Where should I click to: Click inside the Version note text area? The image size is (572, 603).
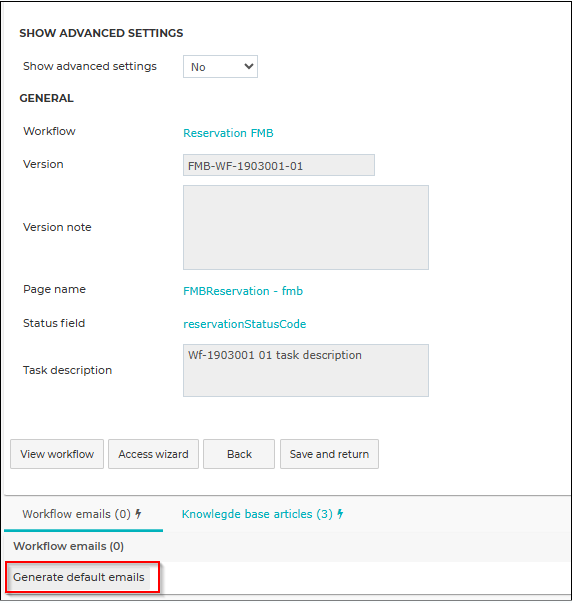[x=306, y=227]
